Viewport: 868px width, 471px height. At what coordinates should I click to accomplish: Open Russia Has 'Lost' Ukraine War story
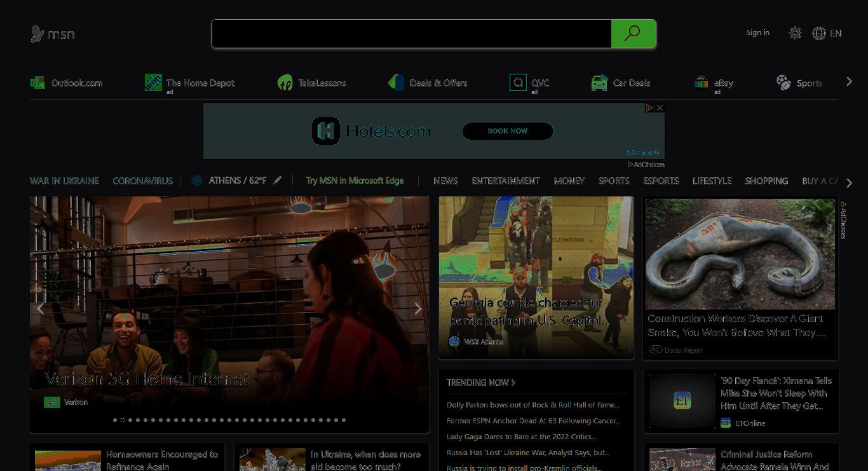coord(528,453)
